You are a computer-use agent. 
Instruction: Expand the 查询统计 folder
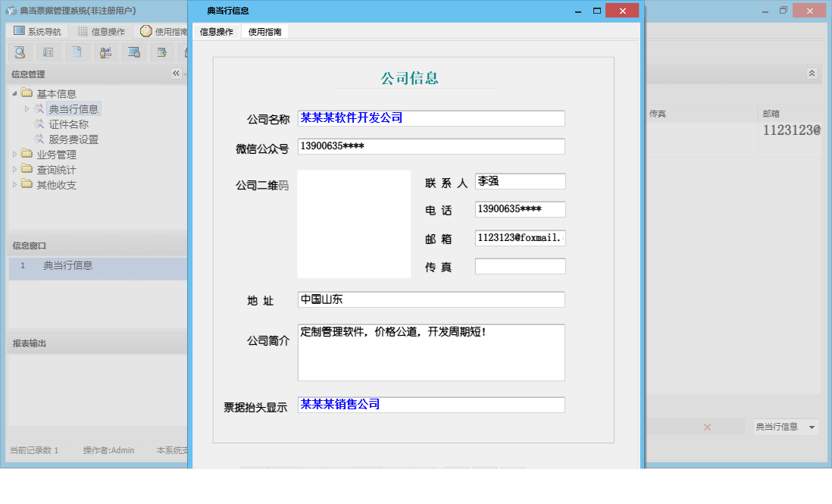coord(14,169)
